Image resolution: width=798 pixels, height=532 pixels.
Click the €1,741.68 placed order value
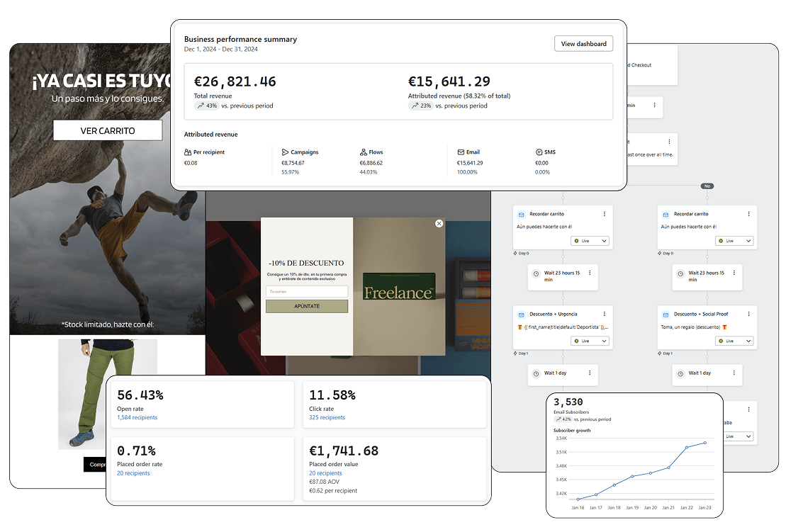pyautogui.click(x=344, y=451)
